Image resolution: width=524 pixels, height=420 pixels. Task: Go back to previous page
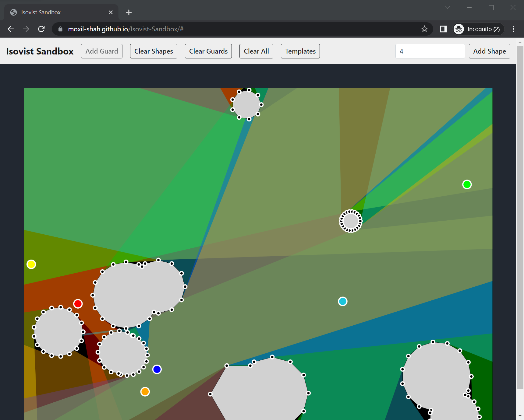pyautogui.click(x=11, y=29)
